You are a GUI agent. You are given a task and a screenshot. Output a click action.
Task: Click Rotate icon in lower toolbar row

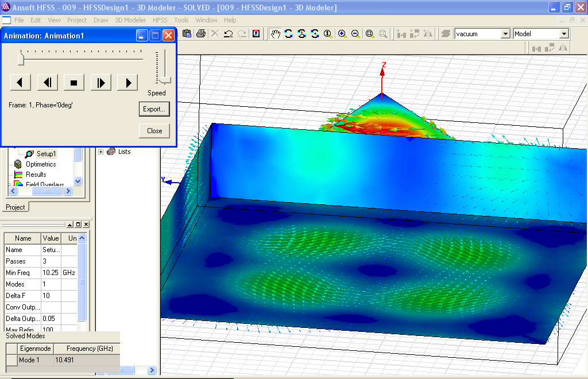point(550,48)
